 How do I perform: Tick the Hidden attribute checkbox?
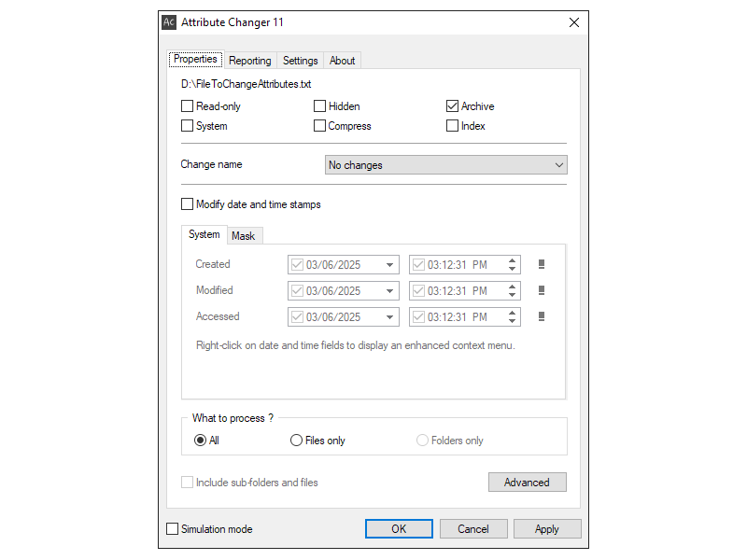[320, 106]
